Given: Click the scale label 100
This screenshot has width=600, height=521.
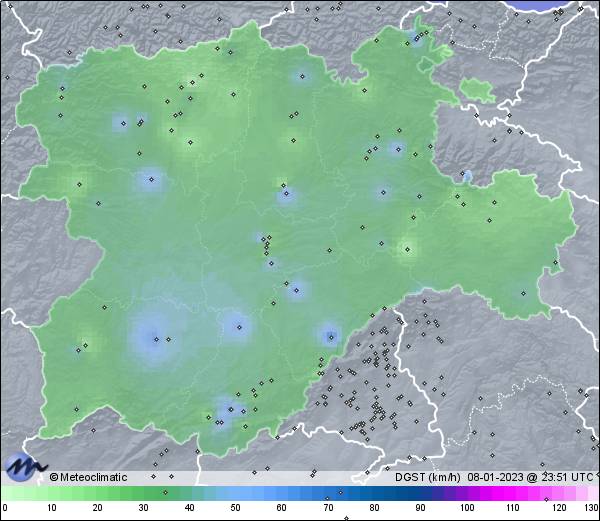Looking at the screenshot, I should click(x=467, y=508).
